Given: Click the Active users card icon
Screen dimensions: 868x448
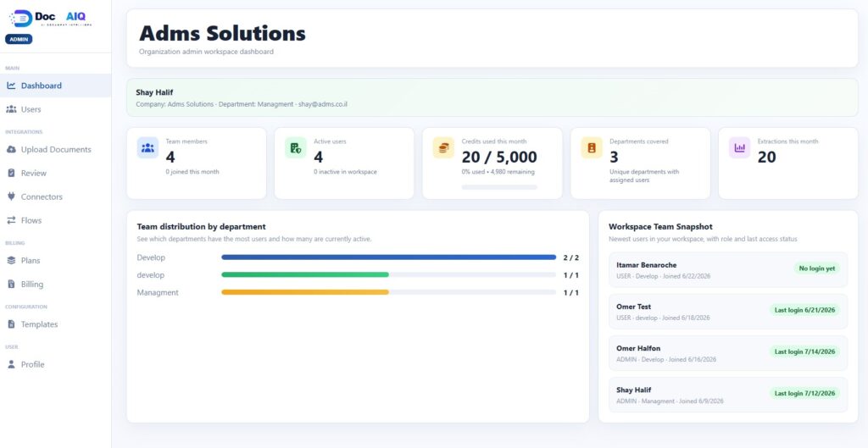Looking at the screenshot, I should 296,147.
